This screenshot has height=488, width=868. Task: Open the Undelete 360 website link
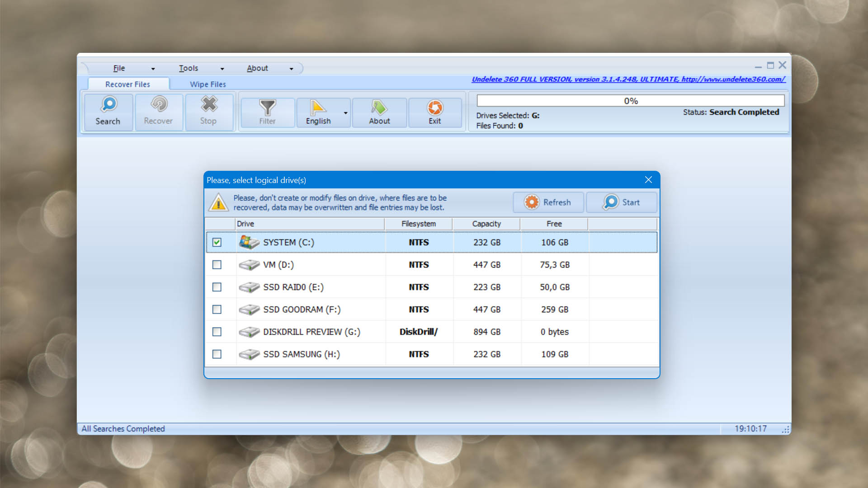pos(628,80)
